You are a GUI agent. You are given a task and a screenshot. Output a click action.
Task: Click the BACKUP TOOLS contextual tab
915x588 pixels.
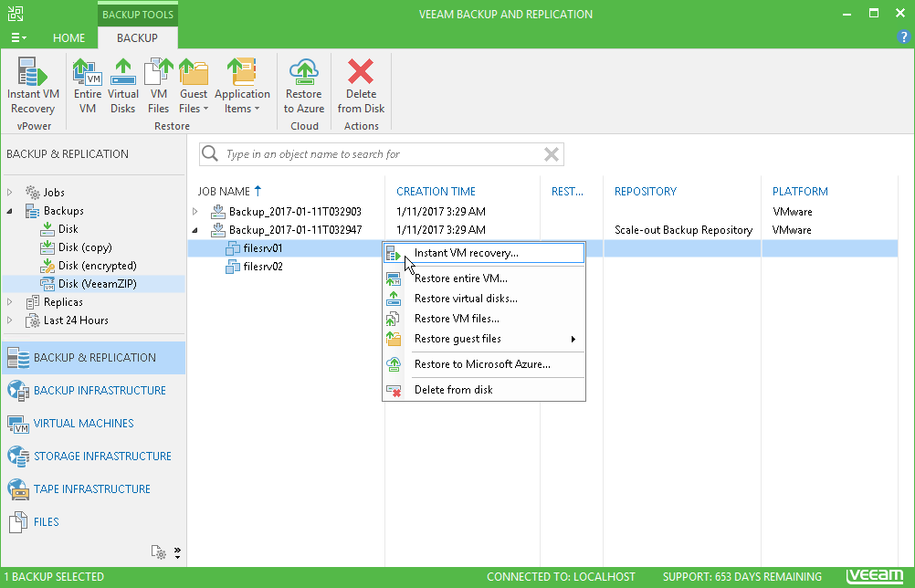coord(138,15)
